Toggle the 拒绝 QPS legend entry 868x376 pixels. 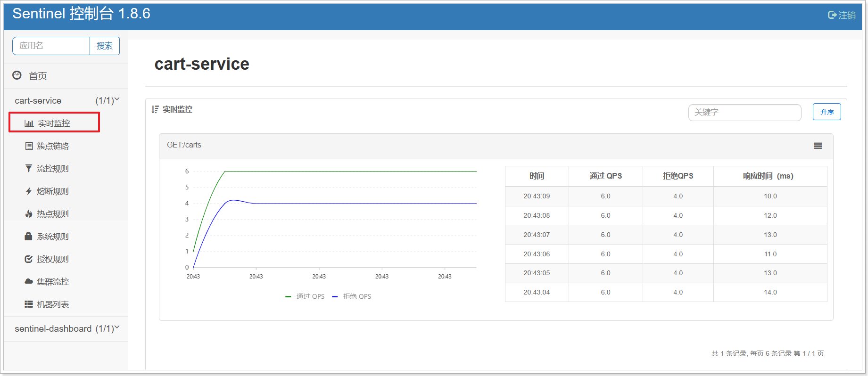click(352, 296)
